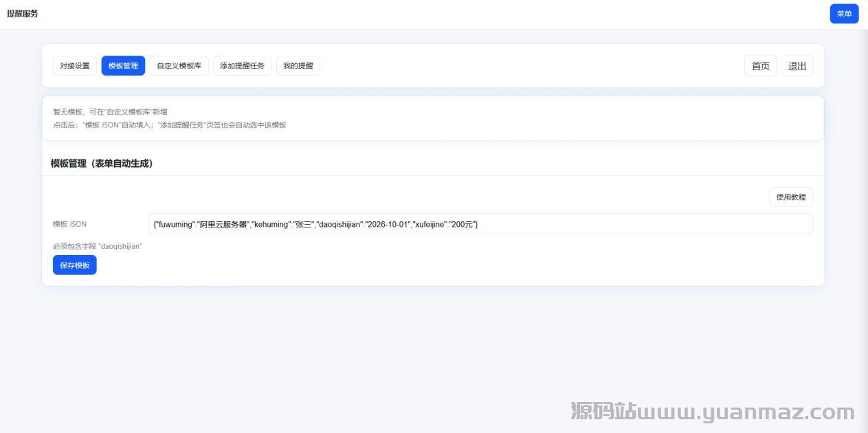Screen dimensions: 868x433
Task: Select the 模板管理 tab
Action: click(123, 66)
